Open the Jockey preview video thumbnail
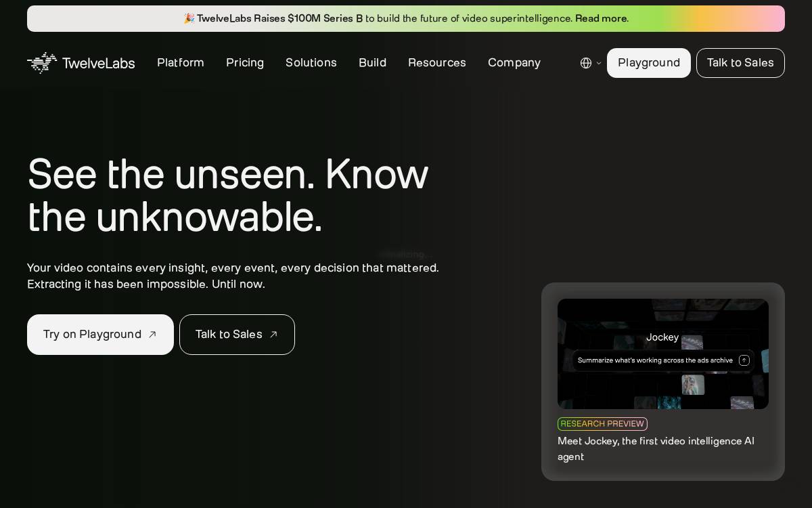Viewport: 812px width, 508px height. point(663,354)
